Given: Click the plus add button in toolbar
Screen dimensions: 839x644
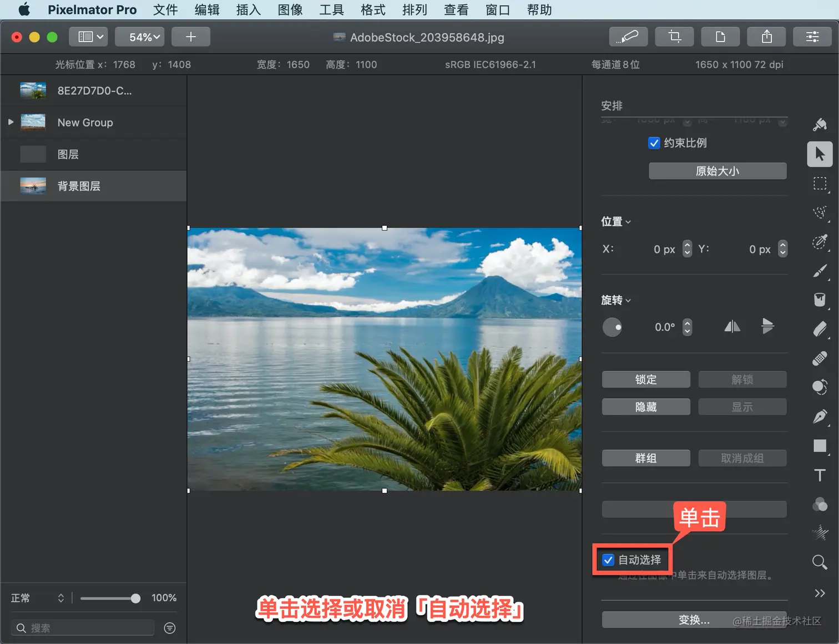Looking at the screenshot, I should (x=191, y=37).
